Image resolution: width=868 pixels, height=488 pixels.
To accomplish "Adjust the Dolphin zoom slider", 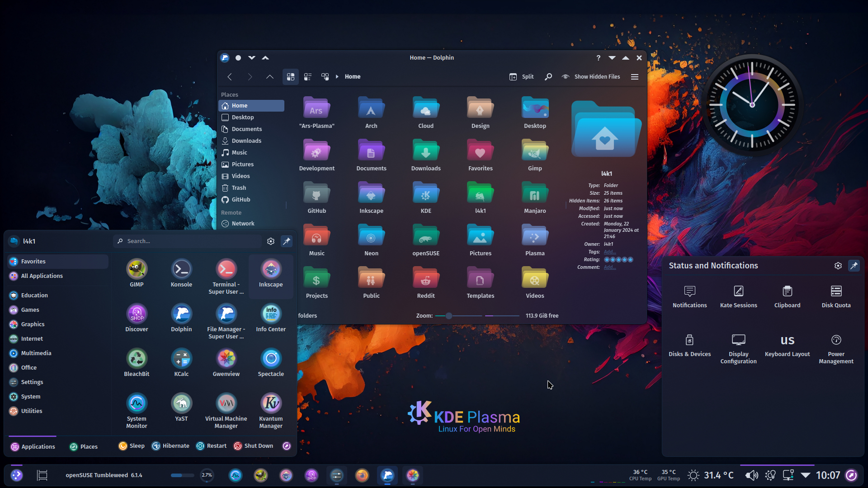I will pos(458,316).
